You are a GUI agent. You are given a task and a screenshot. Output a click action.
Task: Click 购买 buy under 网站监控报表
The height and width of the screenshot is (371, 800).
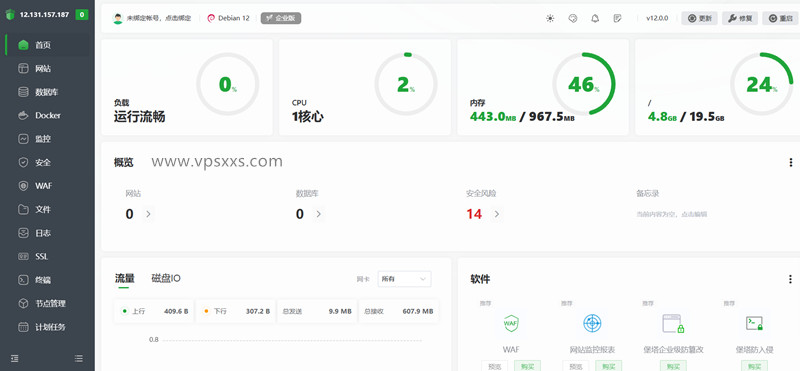[x=608, y=366]
